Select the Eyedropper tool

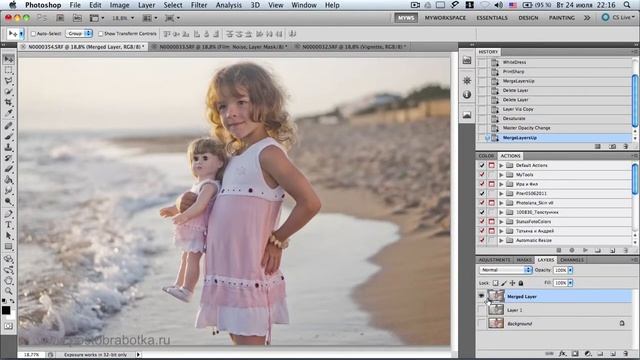(x=9, y=113)
